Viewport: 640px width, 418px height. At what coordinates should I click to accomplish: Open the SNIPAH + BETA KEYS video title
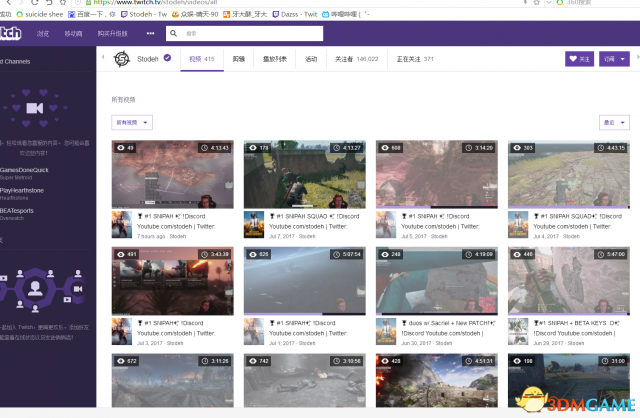click(576, 328)
